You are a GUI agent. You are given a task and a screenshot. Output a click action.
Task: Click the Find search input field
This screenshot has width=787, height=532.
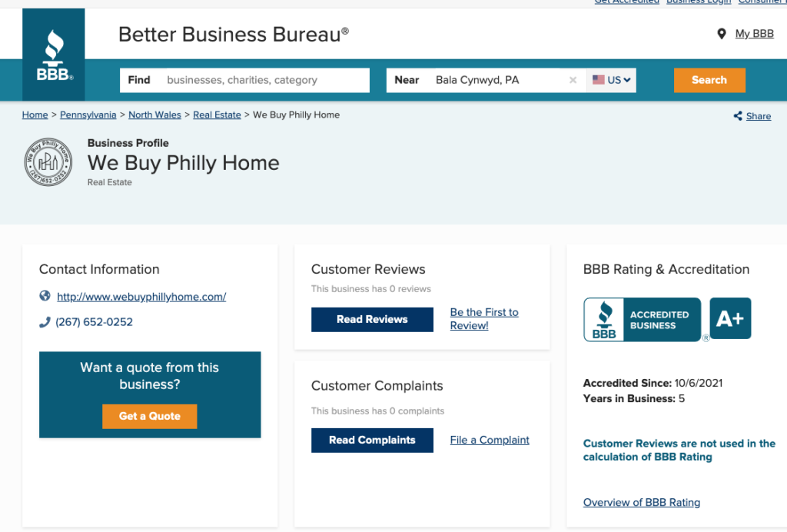[244, 80]
